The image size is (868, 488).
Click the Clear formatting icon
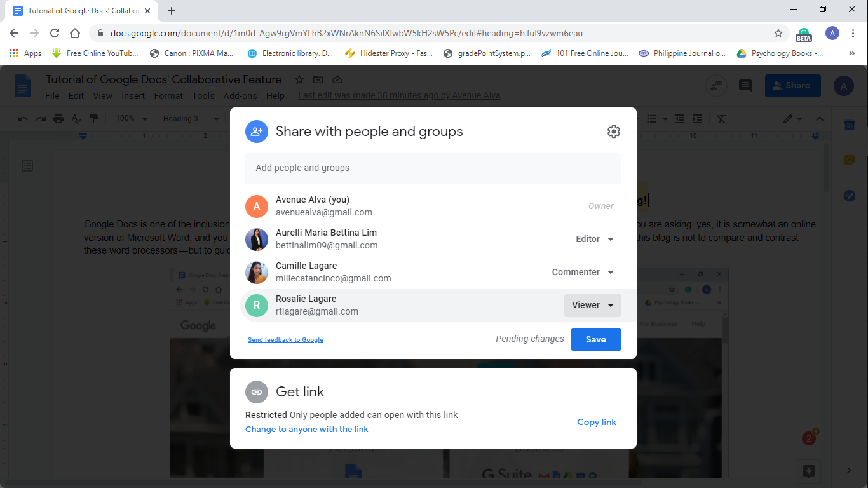click(x=721, y=118)
